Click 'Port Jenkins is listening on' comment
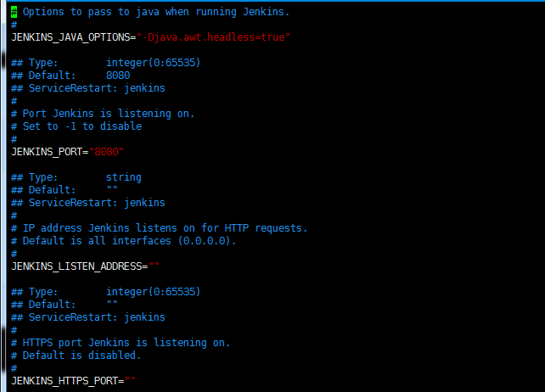 109,114
